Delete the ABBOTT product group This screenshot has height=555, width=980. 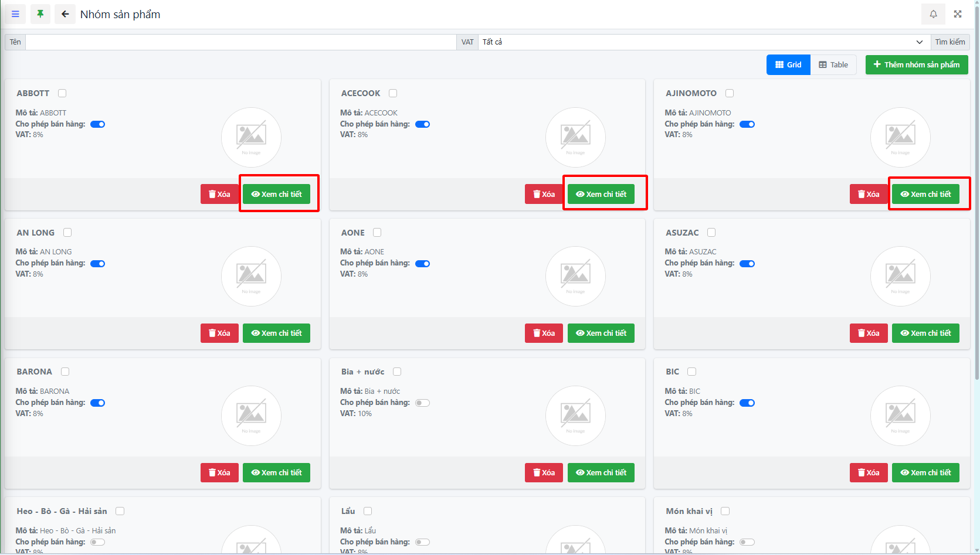pos(219,194)
